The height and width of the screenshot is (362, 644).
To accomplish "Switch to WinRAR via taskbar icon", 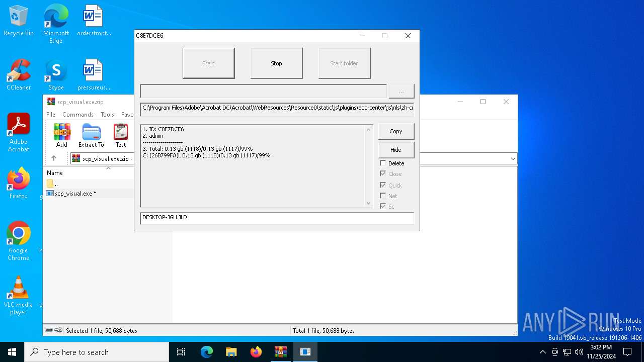I will [281, 352].
